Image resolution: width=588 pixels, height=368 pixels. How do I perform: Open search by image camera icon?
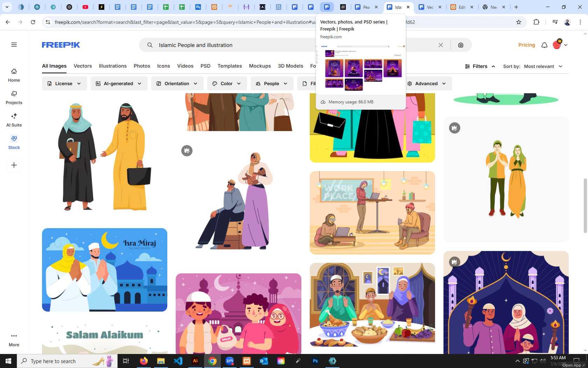(461, 45)
